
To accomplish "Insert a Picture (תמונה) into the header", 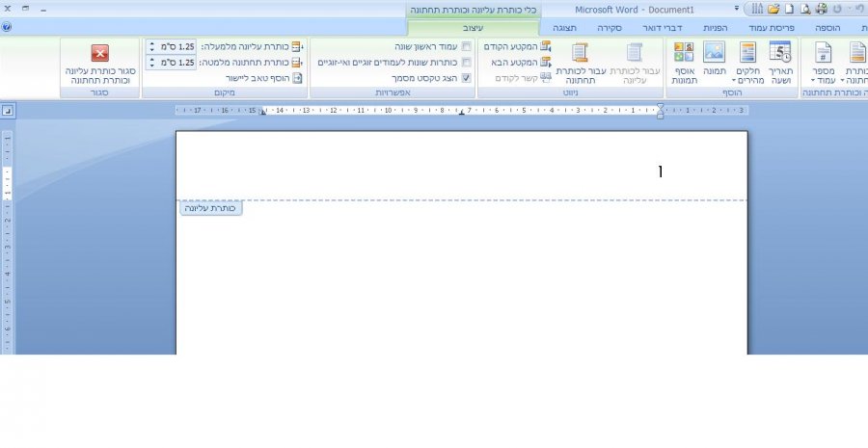I will point(714,59).
